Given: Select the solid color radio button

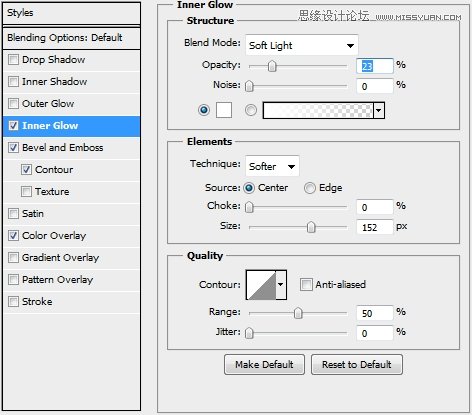Looking at the screenshot, I should [x=204, y=110].
